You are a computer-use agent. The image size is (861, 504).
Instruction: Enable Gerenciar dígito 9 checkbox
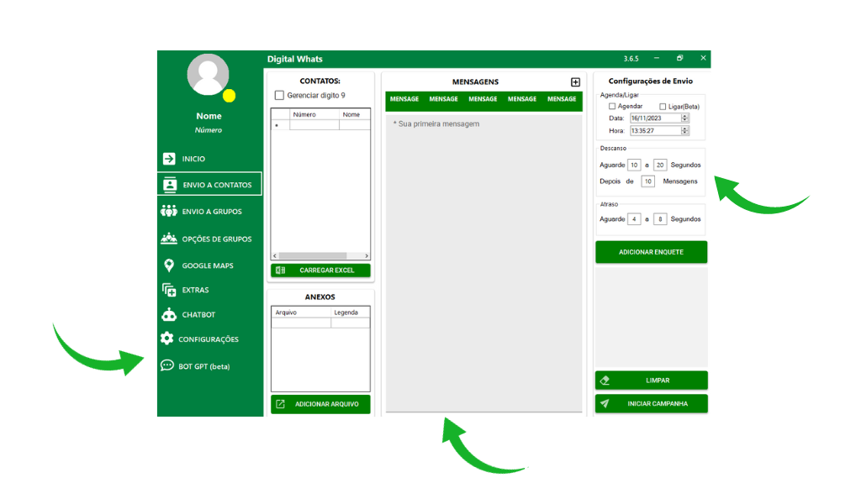(279, 96)
